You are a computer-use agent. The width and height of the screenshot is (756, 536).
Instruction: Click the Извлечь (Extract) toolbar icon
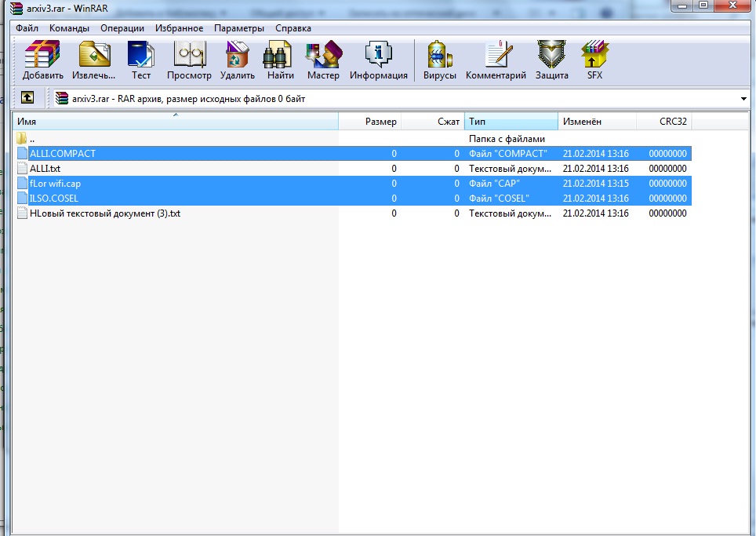pyautogui.click(x=94, y=54)
